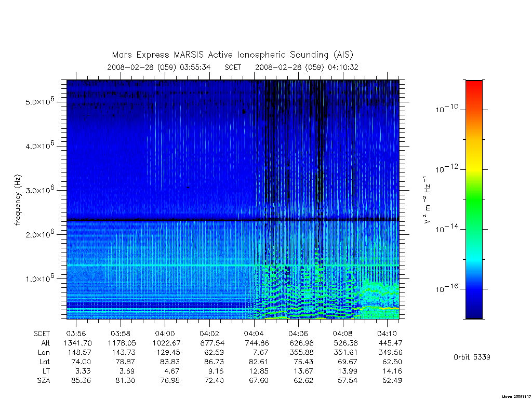
Task: Click the Lat row label
Action: click(45, 362)
